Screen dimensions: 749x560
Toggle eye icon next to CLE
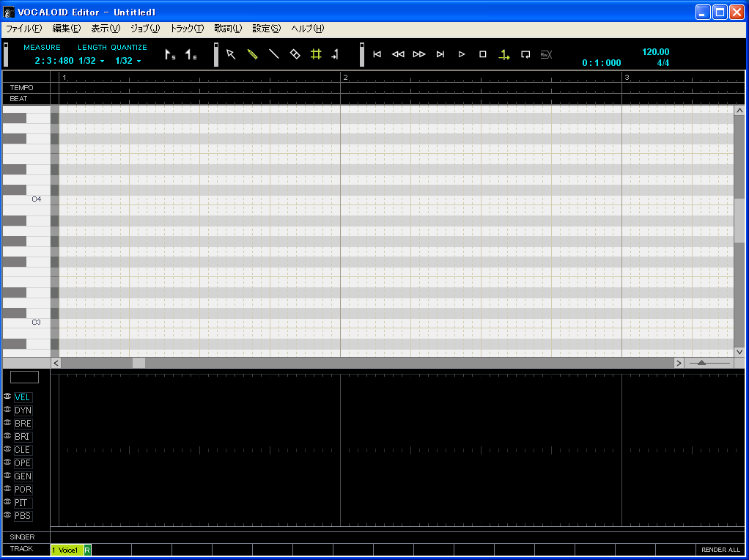click(7, 449)
